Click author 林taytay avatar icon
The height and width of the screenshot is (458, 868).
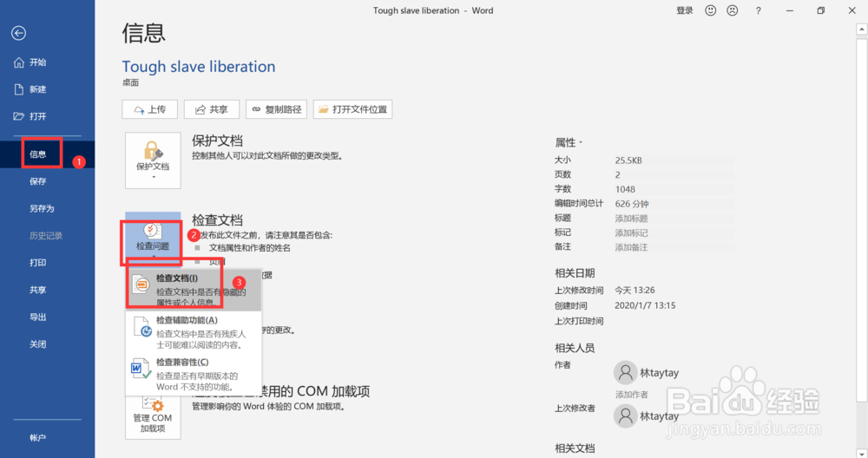(x=626, y=373)
